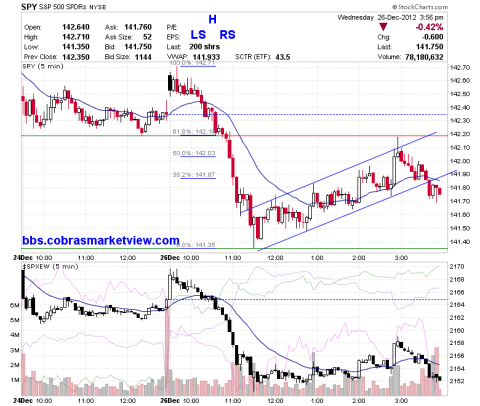The image size is (480, 406).
Task: Click the VWAP value 141.933
Action: (206, 57)
